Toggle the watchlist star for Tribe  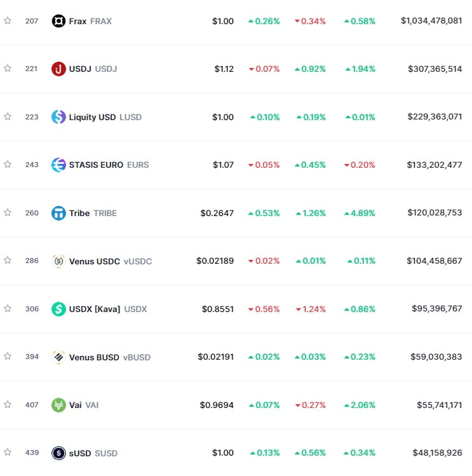[x=8, y=213]
